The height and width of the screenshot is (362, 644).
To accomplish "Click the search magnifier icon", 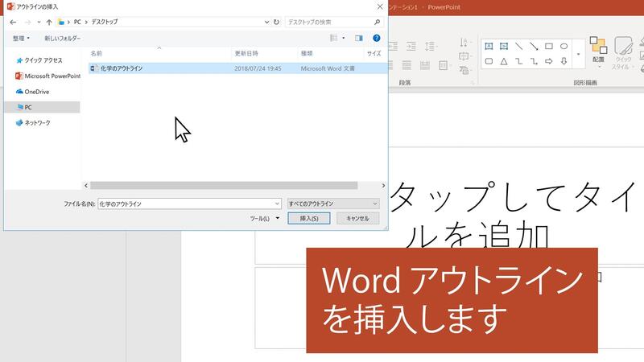I will pyautogui.click(x=377, y=23).
